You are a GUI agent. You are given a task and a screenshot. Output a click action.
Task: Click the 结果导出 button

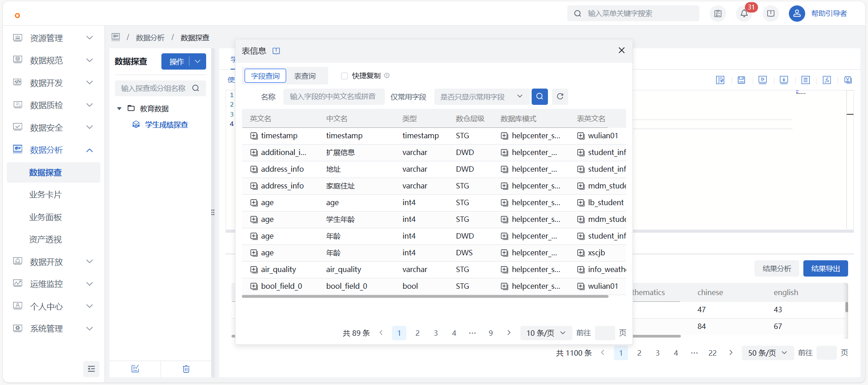pos(826,268)
